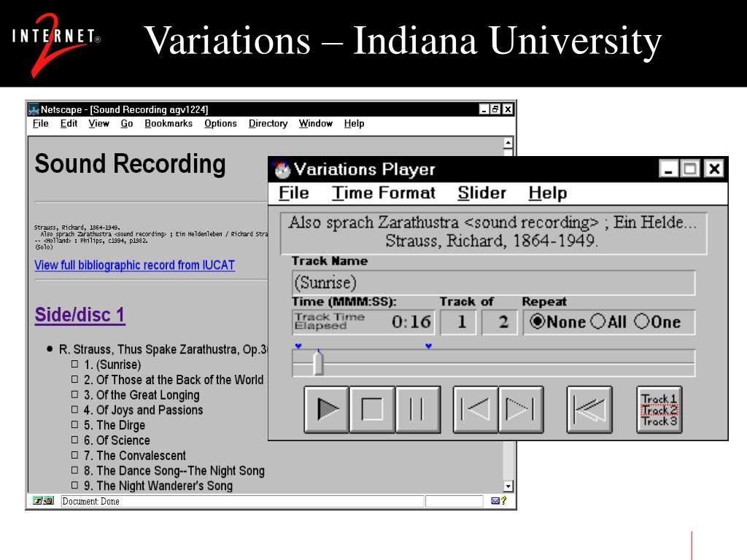Click the security icon in Netscape status bar
This screenshot has width=747, height=560.
click(43, 501)
